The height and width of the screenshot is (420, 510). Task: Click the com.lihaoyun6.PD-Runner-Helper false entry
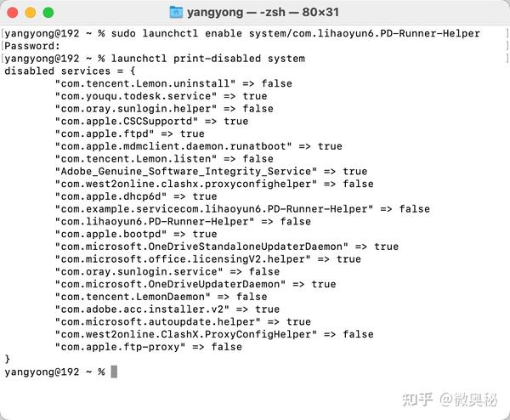pyautogui.click(x=183, y=222)
